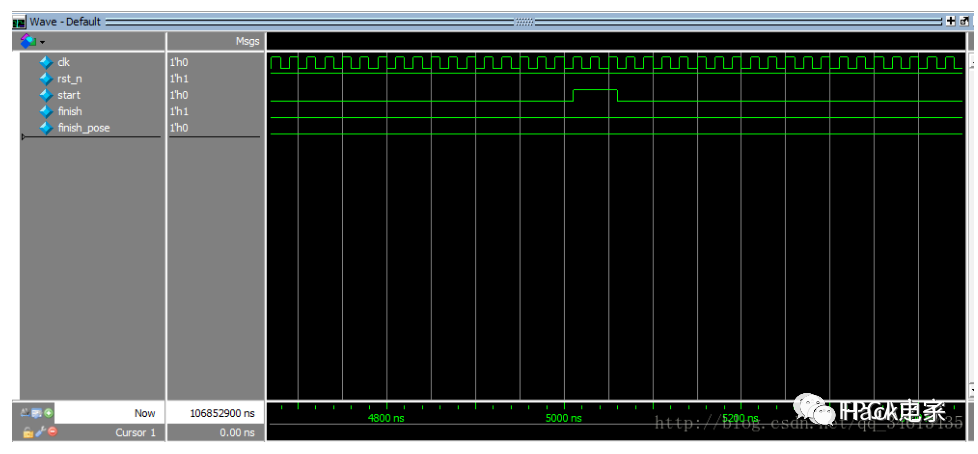Image resolution: width=978 pixels, height=454 pixels.
Task: Click the Wave window icon in title bar
Action: pyautogui.click(x=18, y=21)
